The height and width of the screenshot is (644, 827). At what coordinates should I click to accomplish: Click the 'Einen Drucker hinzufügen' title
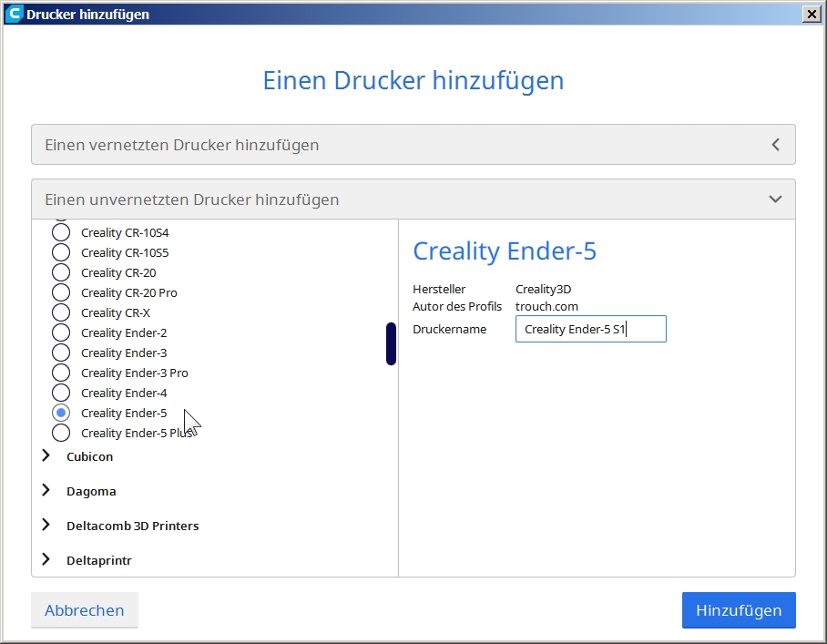[x=413, y=81]
